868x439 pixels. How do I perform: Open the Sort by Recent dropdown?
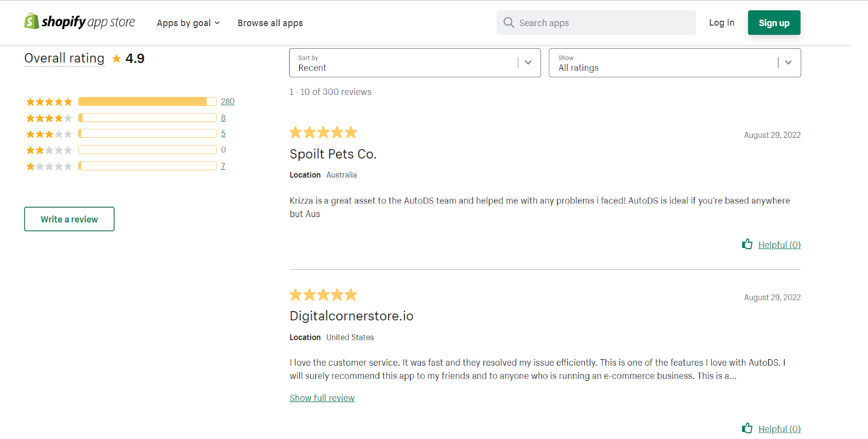[414, 63]
